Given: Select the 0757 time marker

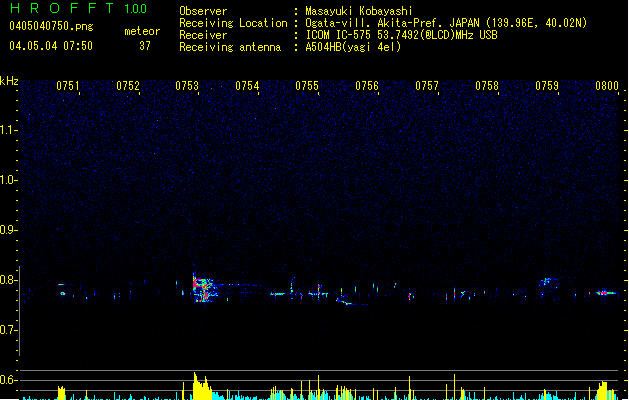Looking at the screenshot, I should [427, 86].
